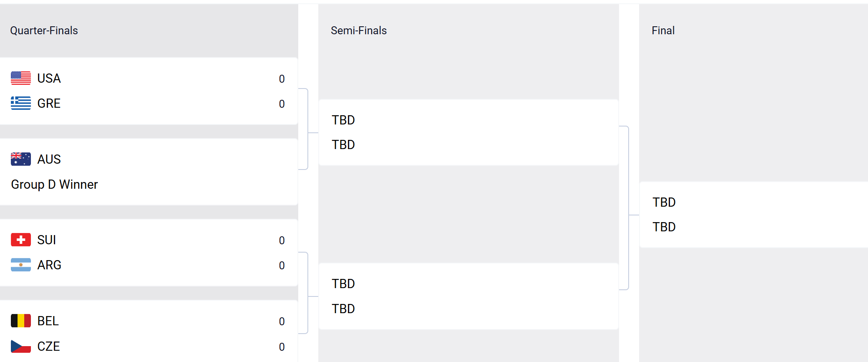The height and width of the screenshot is (362, 868).
Task: Click the USA flag icon
Action: point(20,78)
